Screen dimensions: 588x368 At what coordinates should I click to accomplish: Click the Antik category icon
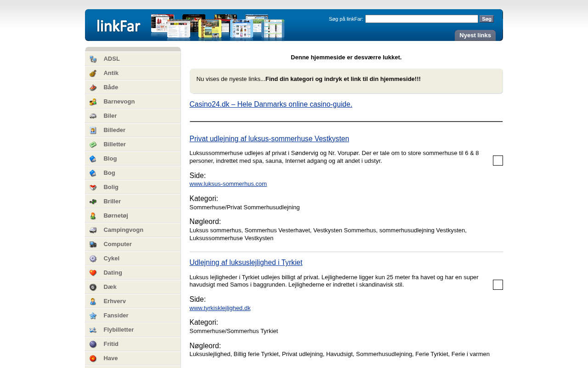(x=93, y=73)
